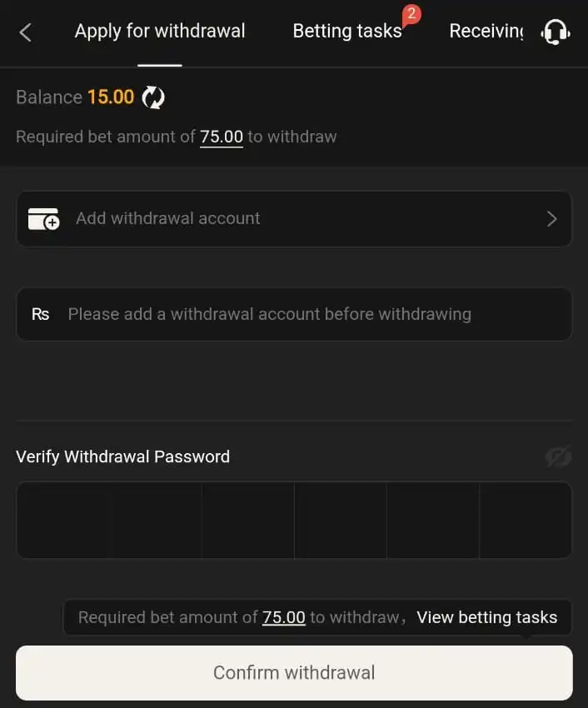Click the underlined 75.00 bet amount
This screenshot has height=708, width=588.
(x=222, y=137)
